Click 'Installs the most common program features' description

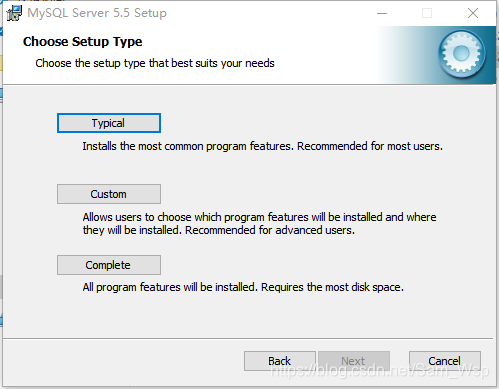(263, 146)
